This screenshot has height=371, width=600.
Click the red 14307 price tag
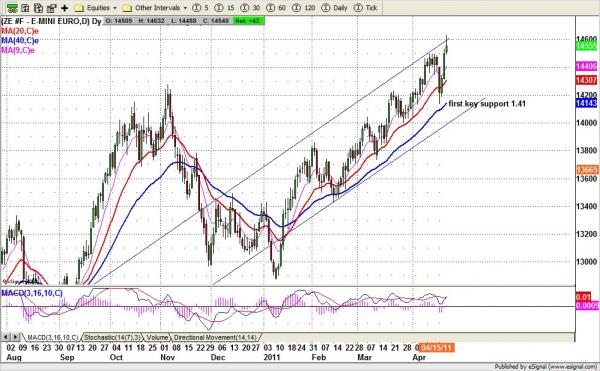coord(586,80)
